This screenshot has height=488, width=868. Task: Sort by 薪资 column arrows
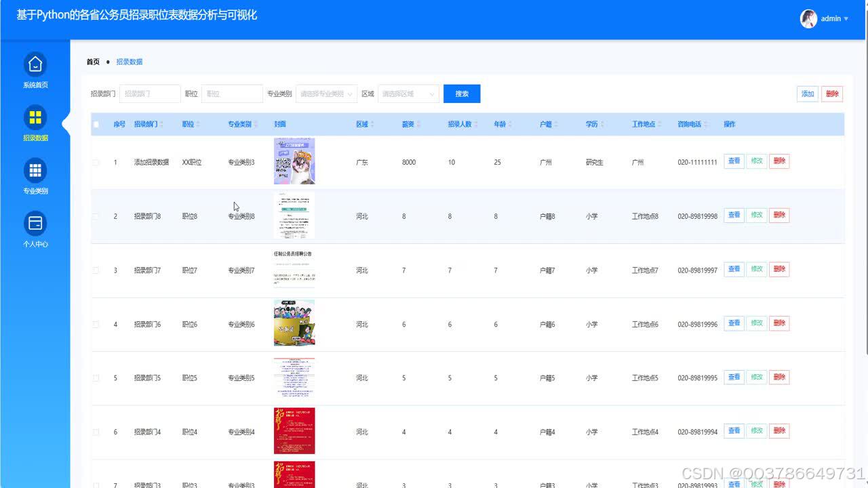coord(418,125)
